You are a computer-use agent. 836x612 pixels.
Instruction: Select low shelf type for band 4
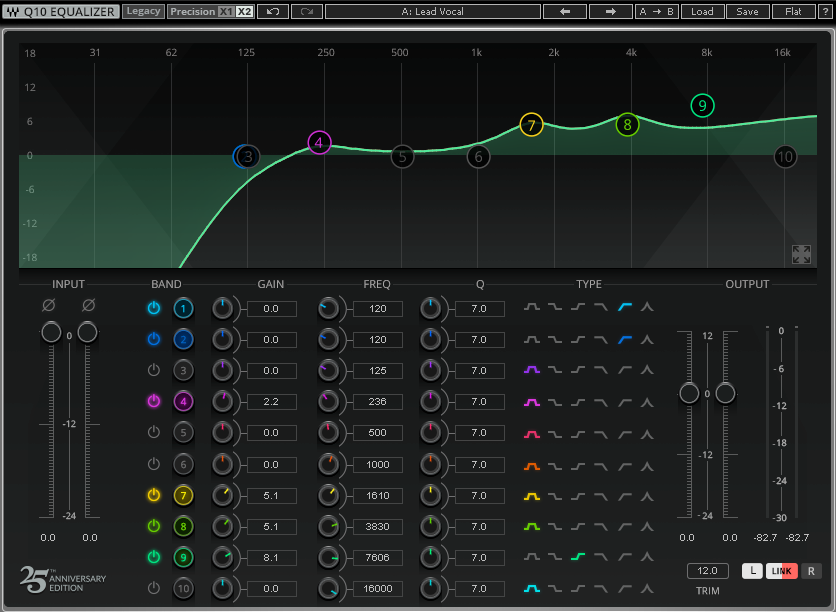pos(555,402)
